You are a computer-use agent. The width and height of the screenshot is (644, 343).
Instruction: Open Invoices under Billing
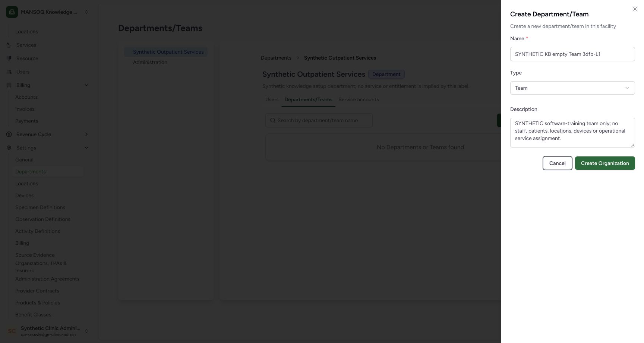[x=25, y=109]
